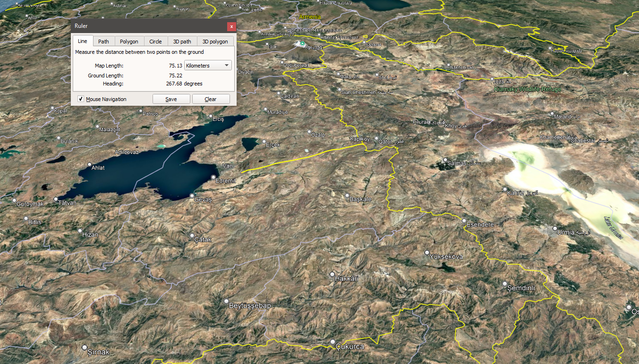Click the Doğubeyazıt town label

coord(297,64)
